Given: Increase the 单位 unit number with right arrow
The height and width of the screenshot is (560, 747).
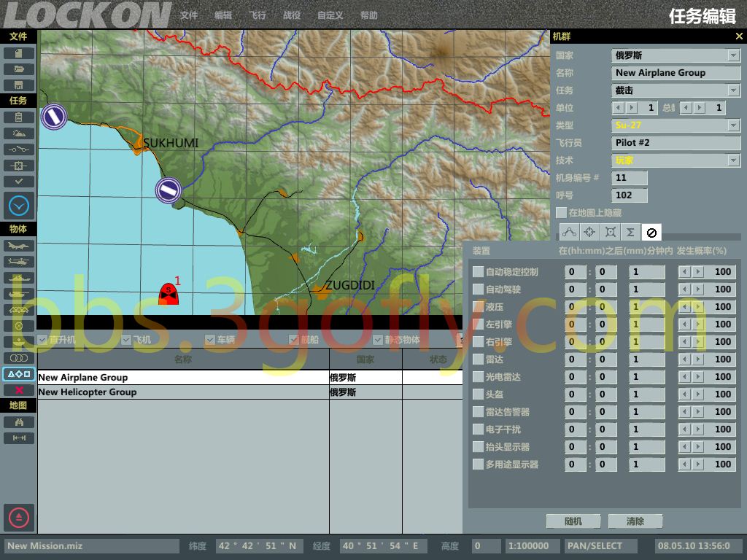Looking at the screenshot, I should (x=632, y=108).
